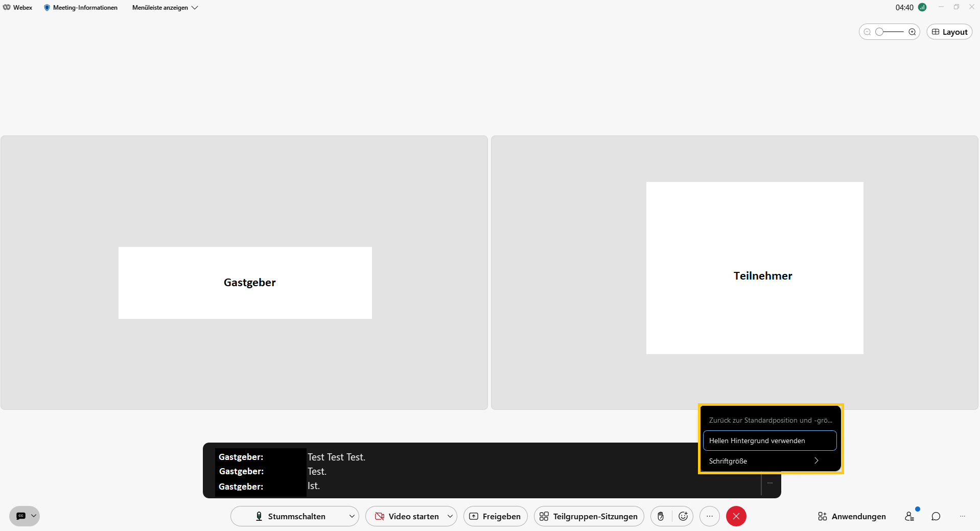Open the Schriftgröße submenu
The height and width of the screenshot is (531, 980).
pyautogui.click(x=769, y=461)
